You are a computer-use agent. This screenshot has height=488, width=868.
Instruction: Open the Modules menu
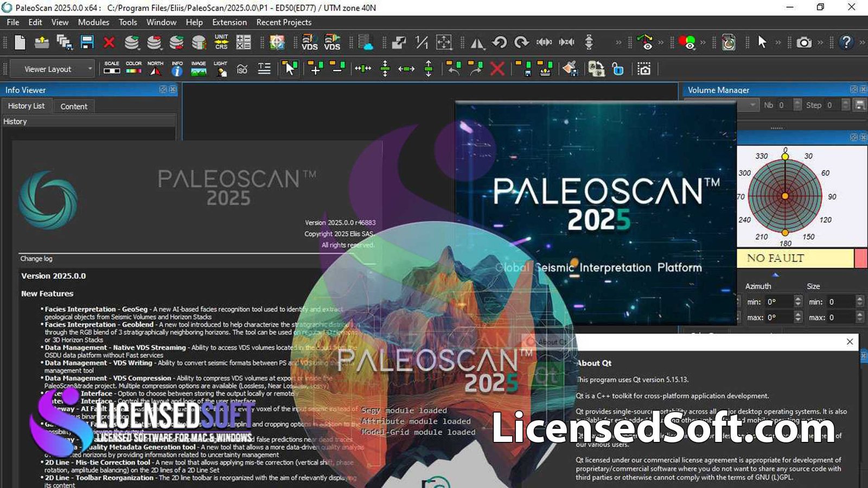pyautogui.click(x=93, y=22)
